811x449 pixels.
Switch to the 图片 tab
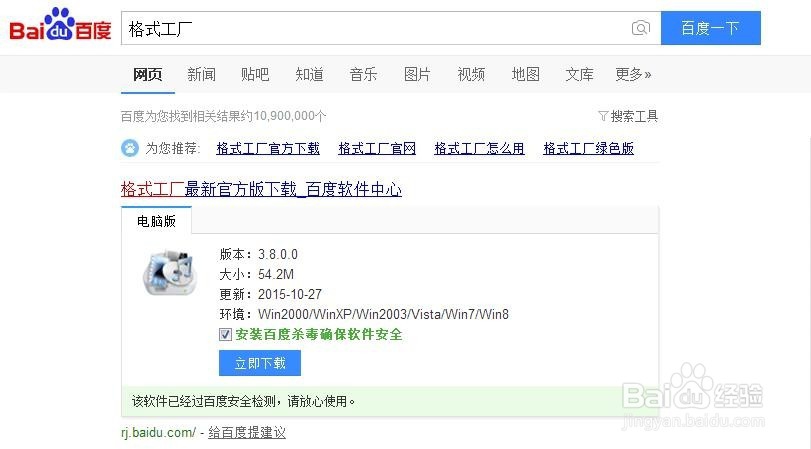coord(417,74)
